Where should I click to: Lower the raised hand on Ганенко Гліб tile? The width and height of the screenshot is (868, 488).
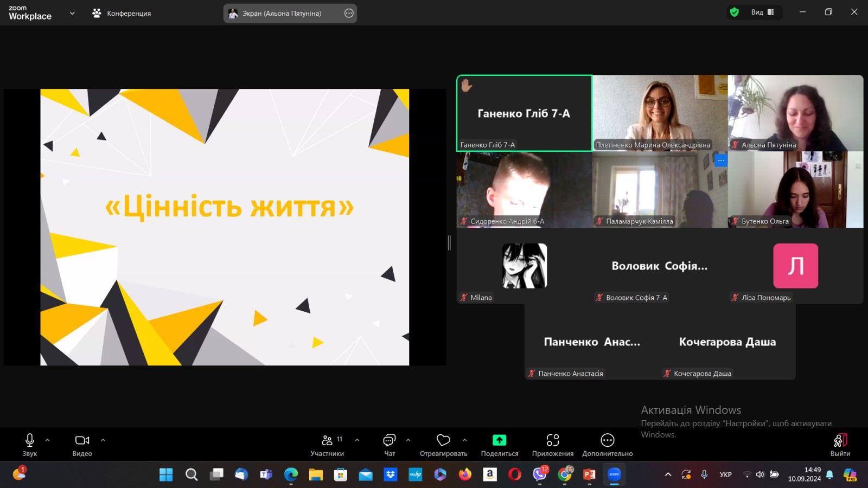point(467,85)
